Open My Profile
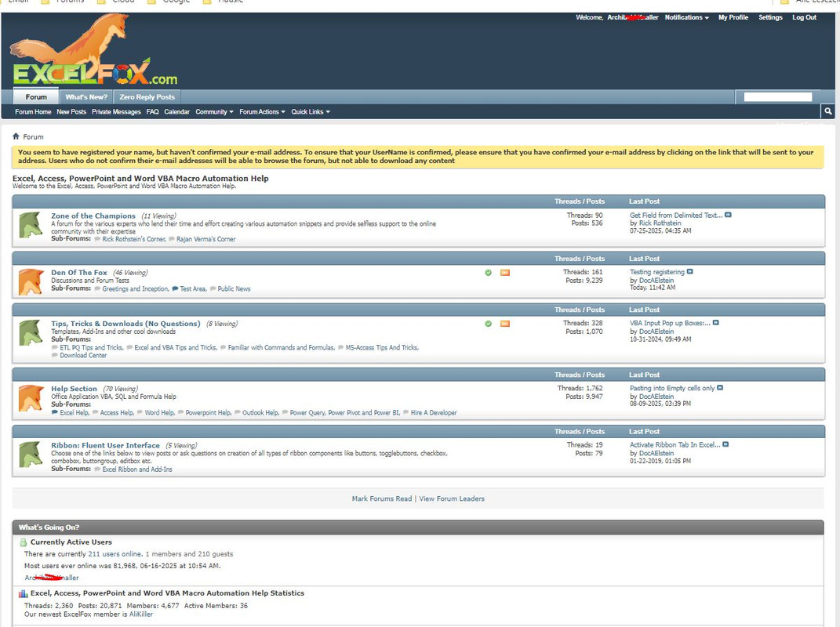Image resolution: width=840 pixels, height=627 pixels. pyautogui.click(x=733, y=17)
